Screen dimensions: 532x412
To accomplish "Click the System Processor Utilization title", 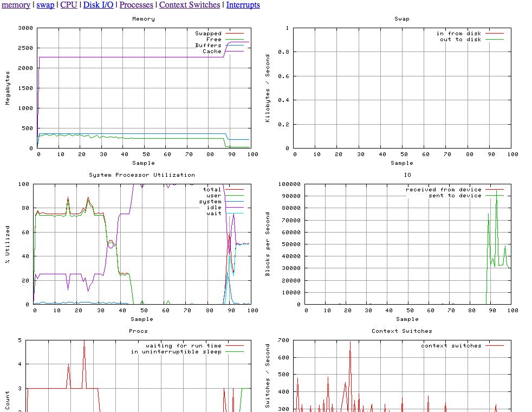I will click(142, 175).
